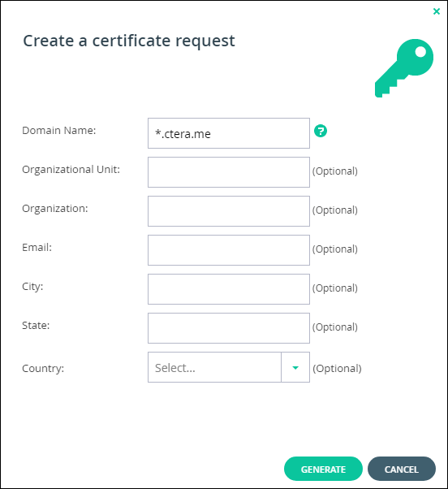This screenshot has height=489, width=448.
Task: Click the Organizational Unit label
Action: point(71,170)
